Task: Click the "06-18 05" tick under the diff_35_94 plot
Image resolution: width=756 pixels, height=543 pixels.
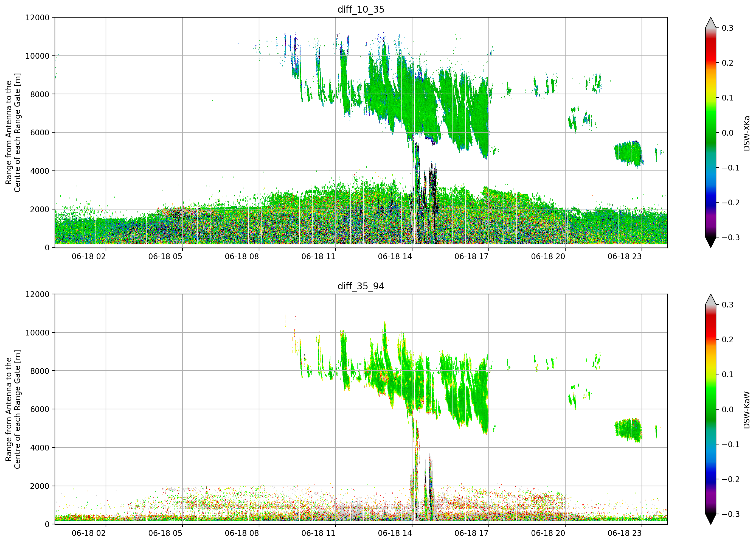Action: (165, 533)
